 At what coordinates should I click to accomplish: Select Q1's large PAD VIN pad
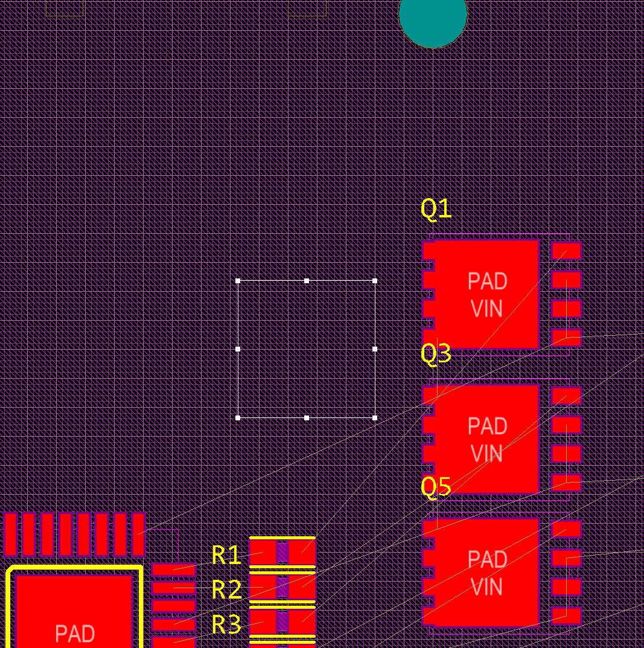[x=487, y=294]
